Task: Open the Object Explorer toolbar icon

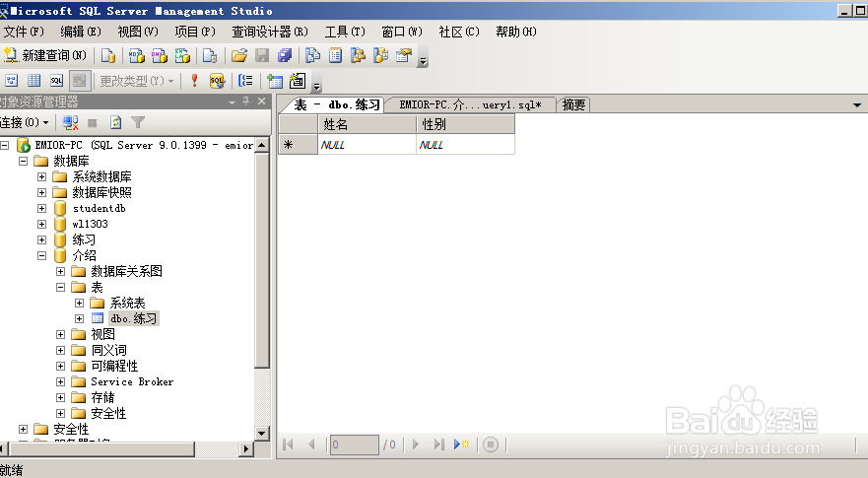Action: 359,55
